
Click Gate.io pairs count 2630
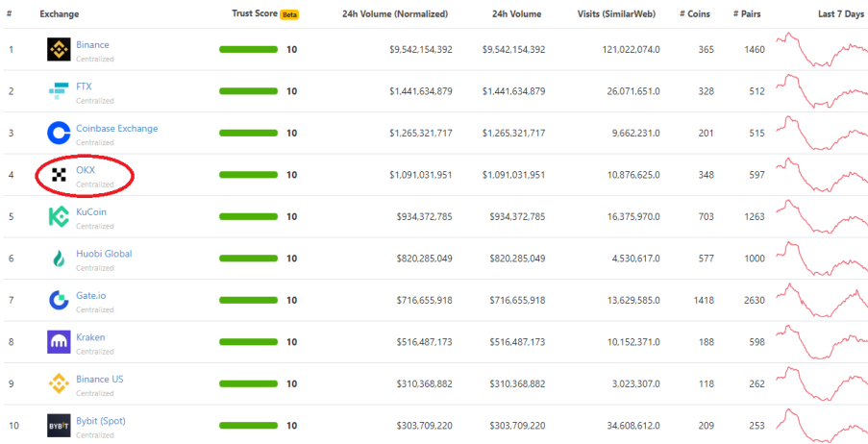[755, 301]
